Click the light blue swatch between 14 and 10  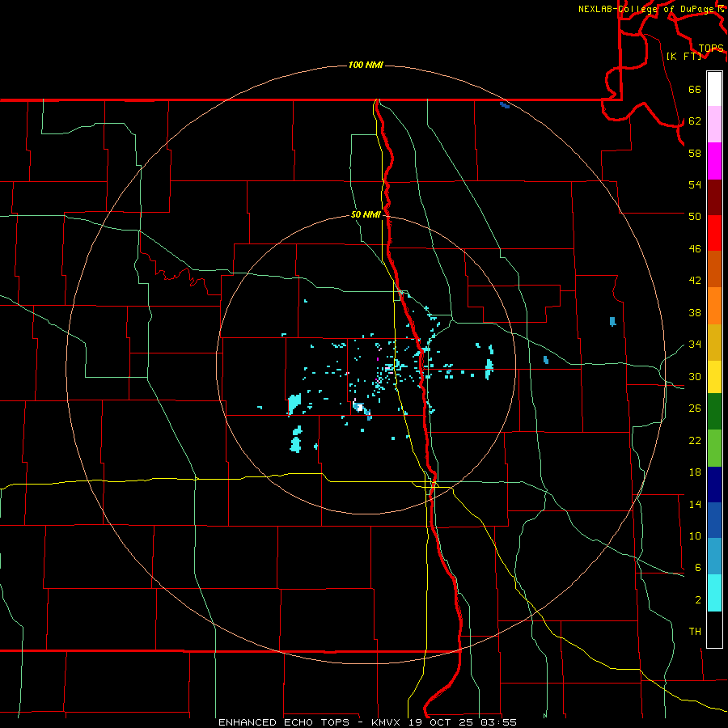pyautogui.click(x=714, y=557)
